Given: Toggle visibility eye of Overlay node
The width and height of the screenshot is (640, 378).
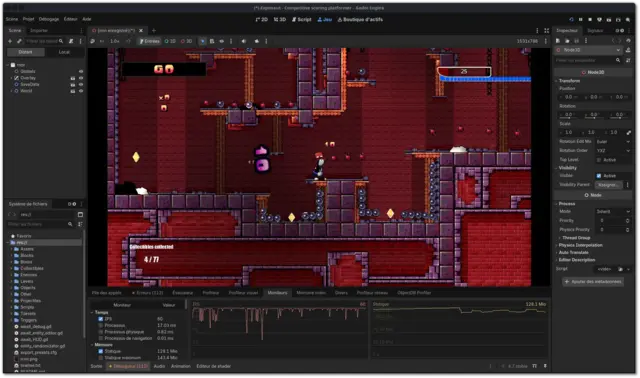Looking at the screenshot, I should pyautogui.click(x=81, y=78).
